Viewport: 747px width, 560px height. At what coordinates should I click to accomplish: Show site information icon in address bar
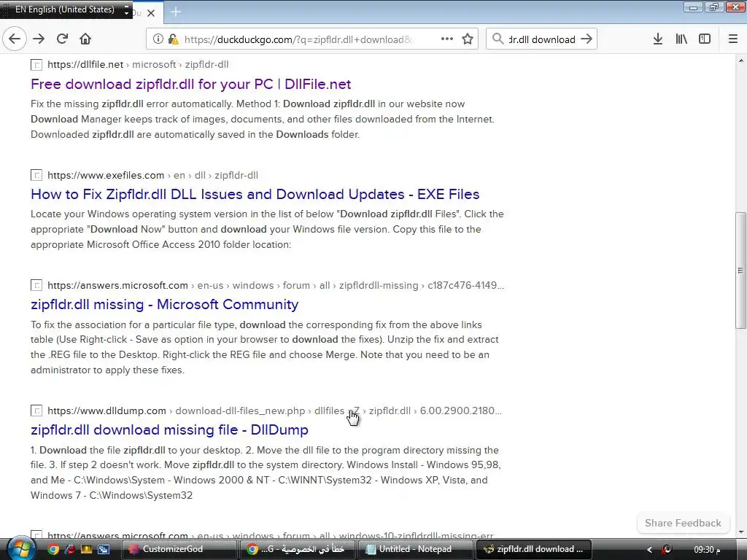[x=158, y=39]
